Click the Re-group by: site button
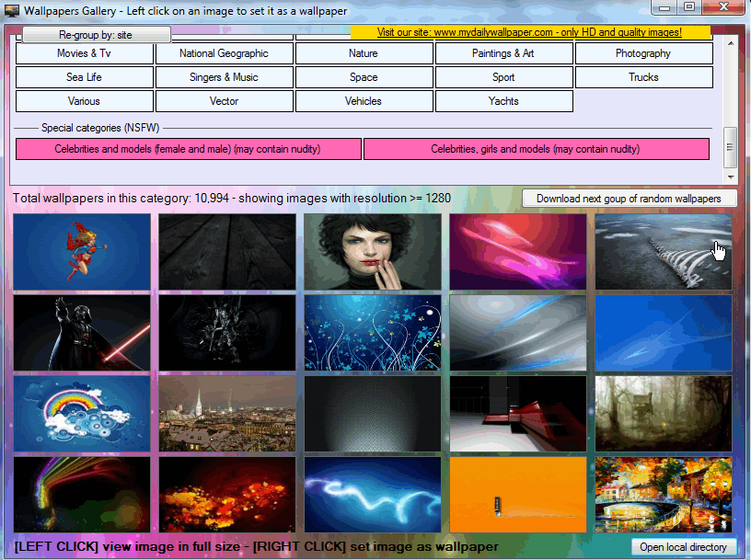Image resolution: width=751 pixels, height=560 pixels. (97, 34)
